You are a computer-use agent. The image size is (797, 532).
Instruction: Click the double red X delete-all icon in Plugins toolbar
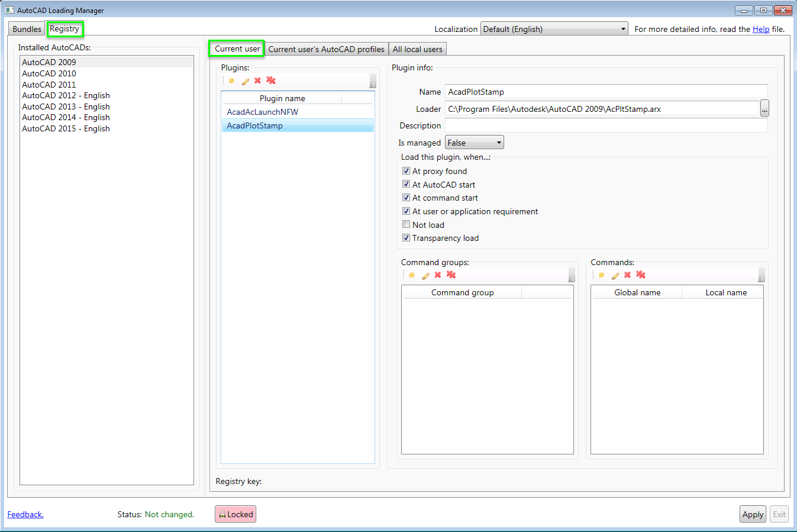[271, 80]
